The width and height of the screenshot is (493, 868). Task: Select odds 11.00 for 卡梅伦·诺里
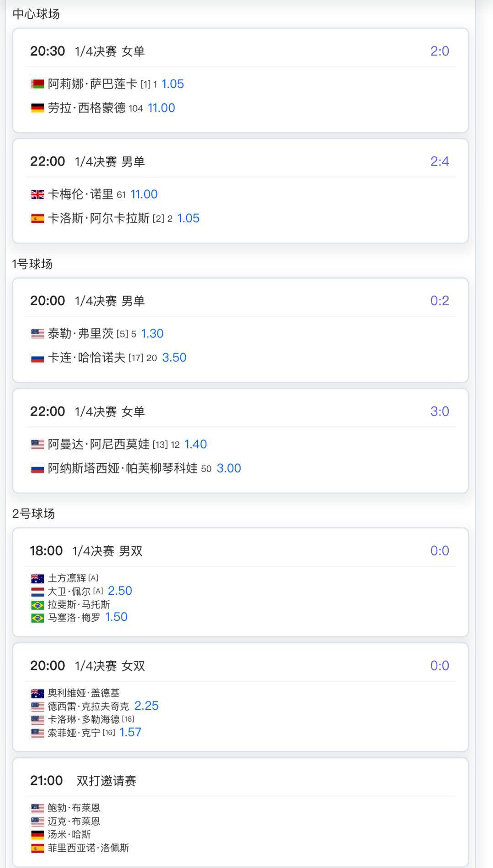pos(144,194)
